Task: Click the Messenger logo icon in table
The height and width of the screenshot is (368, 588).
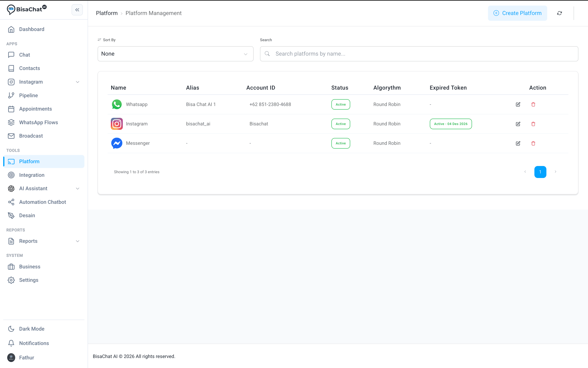Action: click(x=117, y=143)
